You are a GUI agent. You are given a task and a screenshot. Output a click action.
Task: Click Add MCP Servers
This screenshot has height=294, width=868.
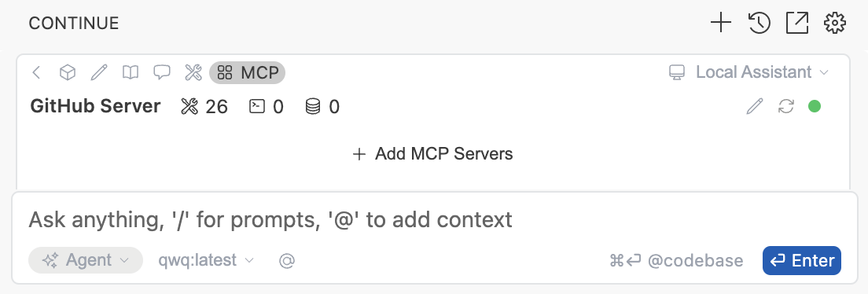(x=433, y=153)
